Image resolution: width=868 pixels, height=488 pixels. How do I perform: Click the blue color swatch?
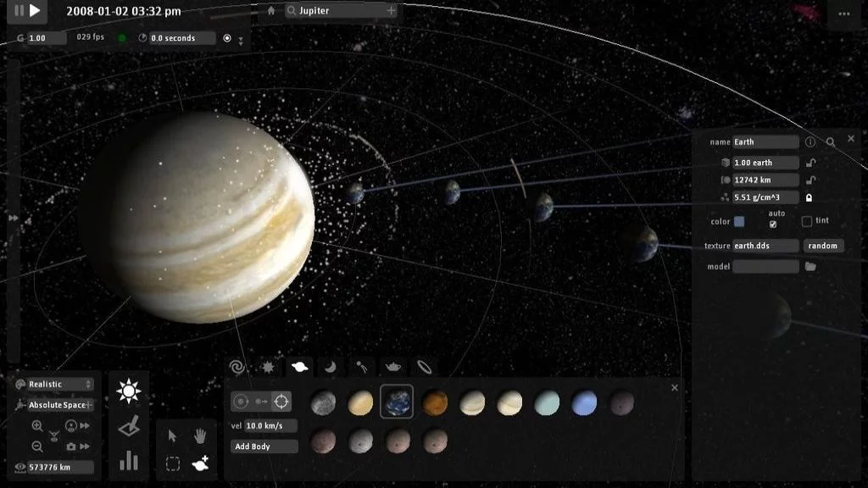point(739,221)
